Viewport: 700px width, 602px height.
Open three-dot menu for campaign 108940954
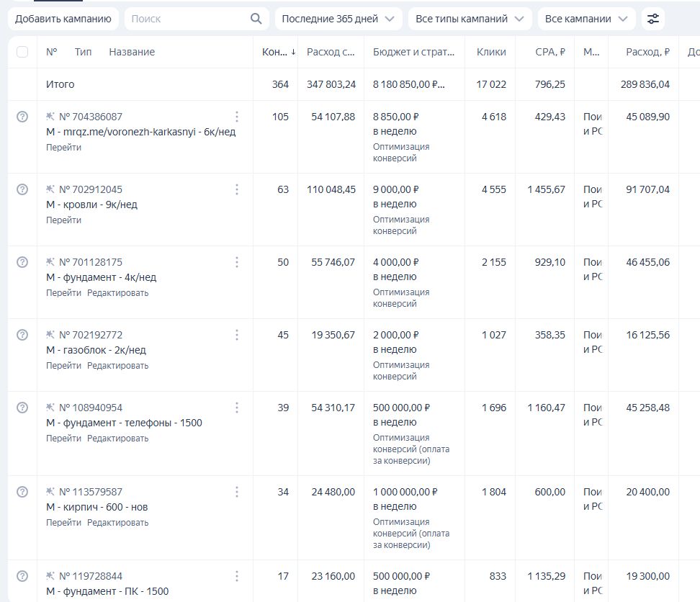coord(237,408)
